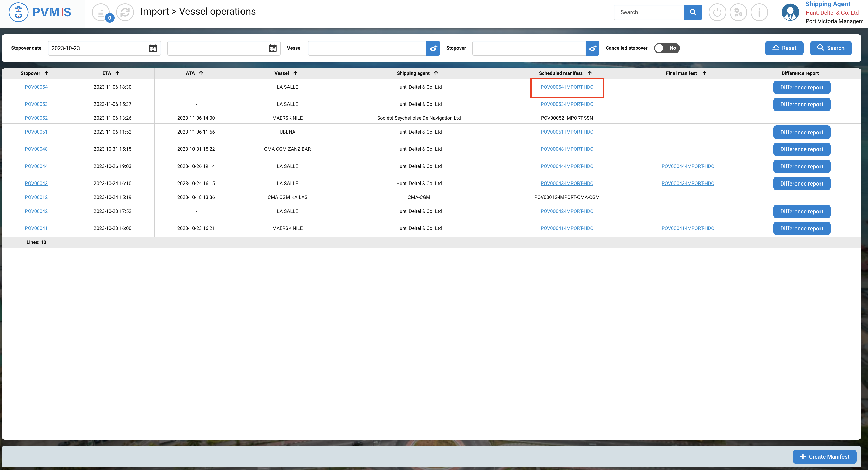Viewport: 868px width, 470px height.
Task: Click the PVMIS anchor logo icon
Action: coord(18,12)
